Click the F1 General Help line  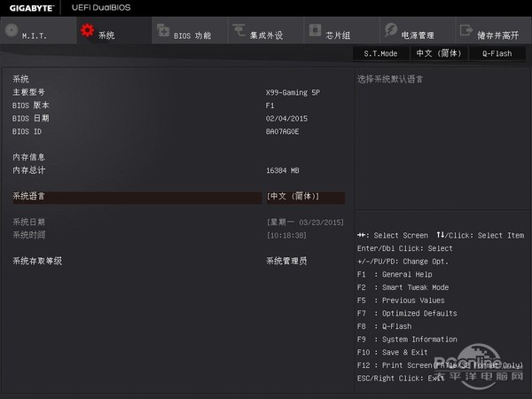[395, 274]
